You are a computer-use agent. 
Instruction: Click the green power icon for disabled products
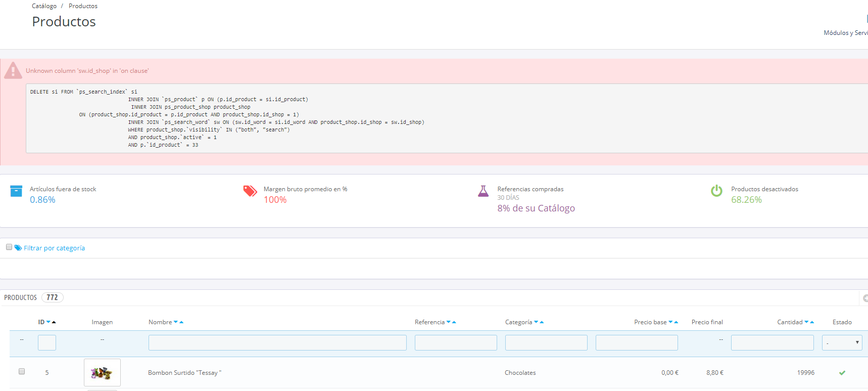coord(716,191)
